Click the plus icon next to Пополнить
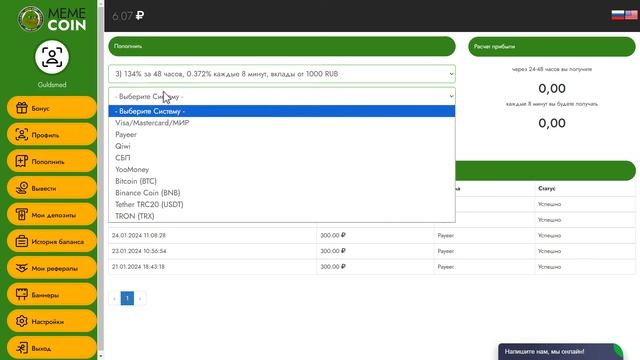640x360 pixels. click(x=22, y=161)
